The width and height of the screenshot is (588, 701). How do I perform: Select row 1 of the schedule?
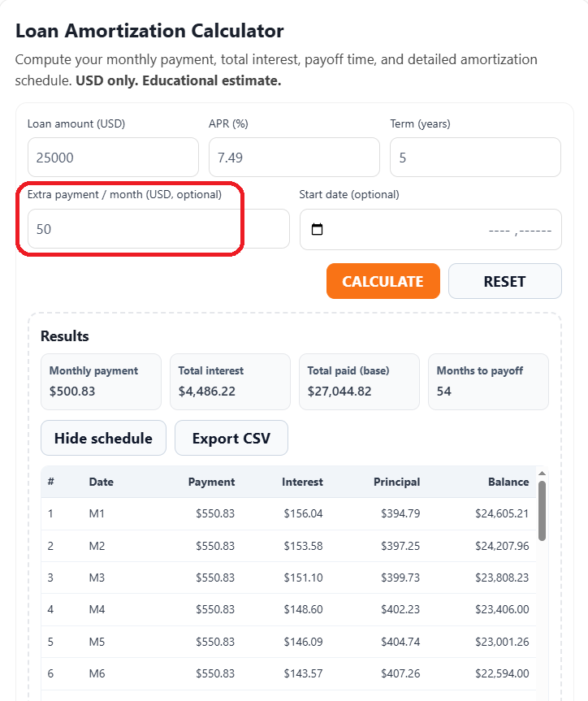click(284, 513)
